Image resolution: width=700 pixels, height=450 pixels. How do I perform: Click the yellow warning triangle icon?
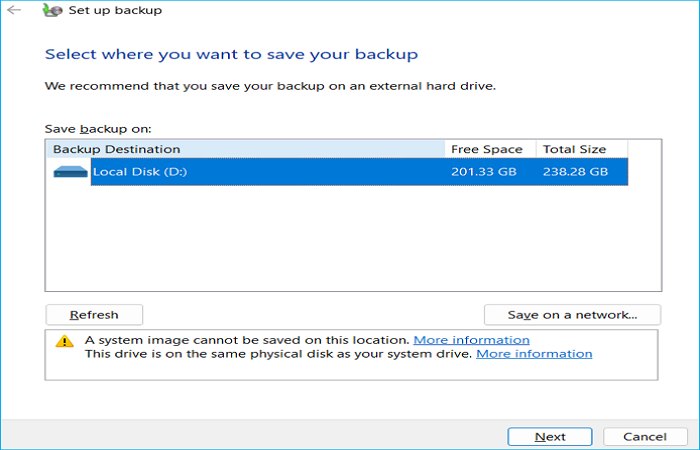tap(64, 342)
